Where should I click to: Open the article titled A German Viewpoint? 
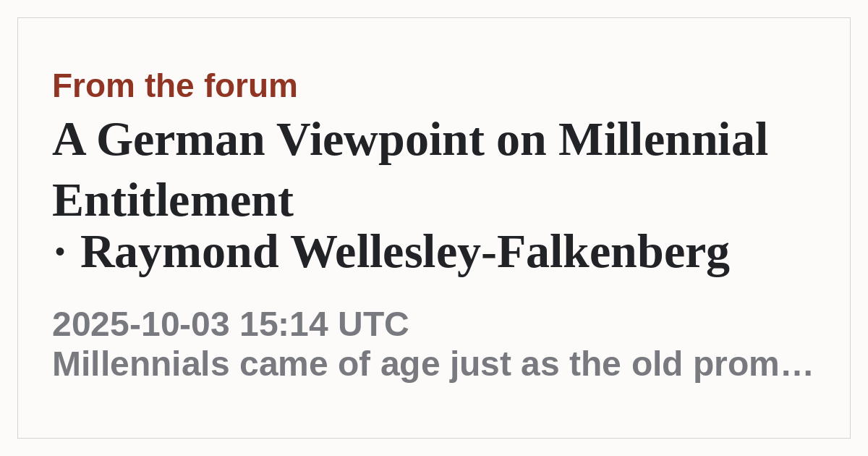pyautogui.click(x=410, y=169)
